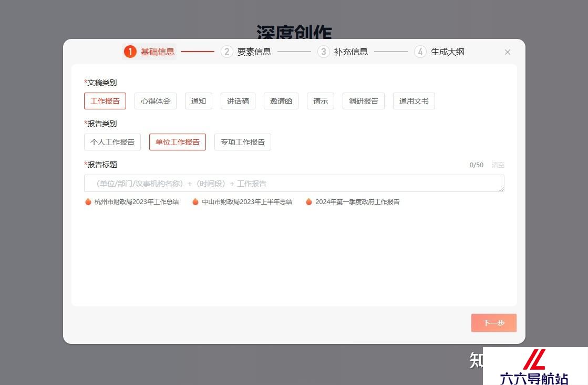Click the 0/50 character counter
The image size is (588, 385).
(x=477, y=165)
